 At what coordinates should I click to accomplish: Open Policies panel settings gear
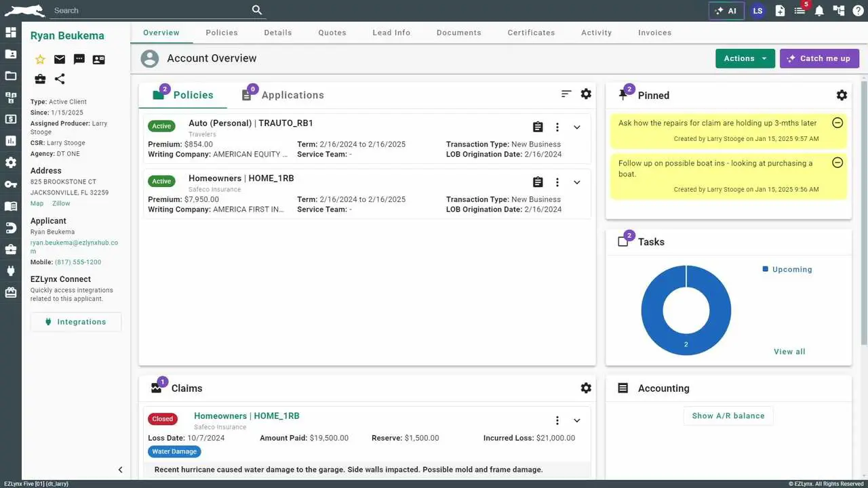586,94
